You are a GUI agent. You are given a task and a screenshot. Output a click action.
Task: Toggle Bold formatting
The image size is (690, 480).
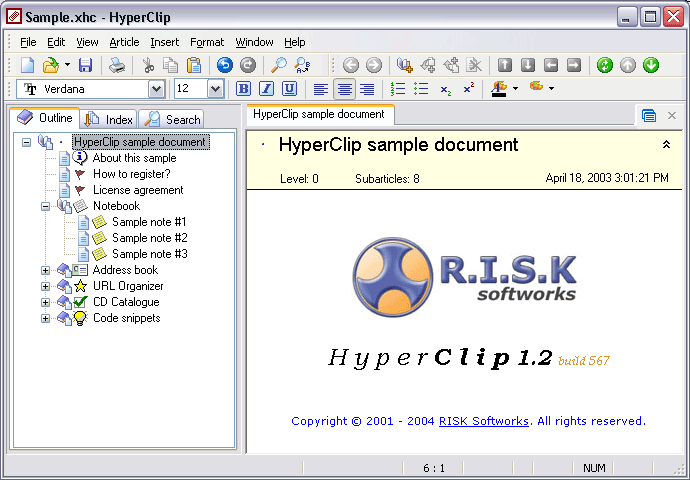243,89
